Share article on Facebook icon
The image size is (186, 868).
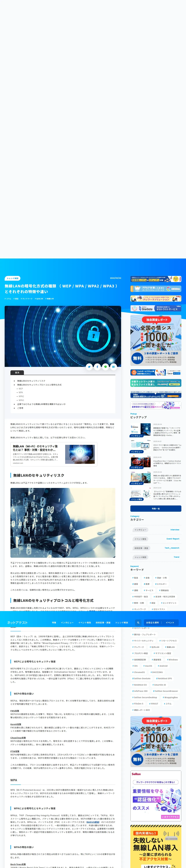click(x=97, y=367)
